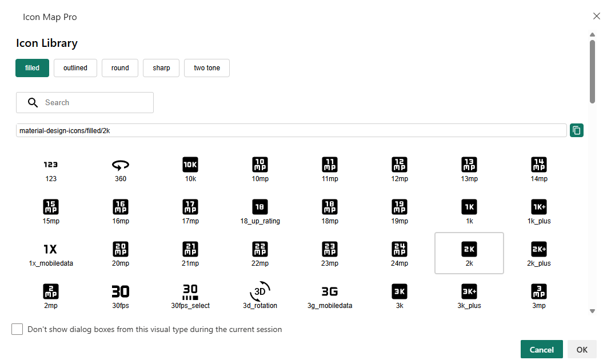The height and width of the screenshot is (364, 607).
Task: Select the sharp icon style
Action: click(161, 68)
